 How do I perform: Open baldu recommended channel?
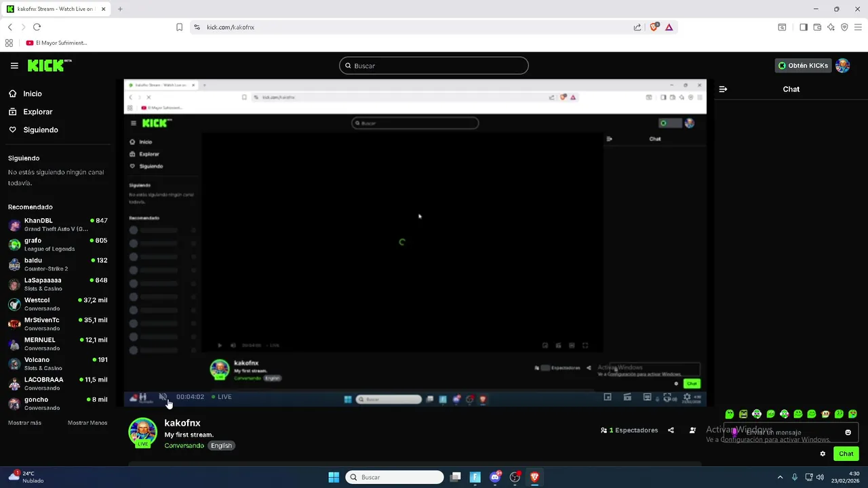pos(58,264)
